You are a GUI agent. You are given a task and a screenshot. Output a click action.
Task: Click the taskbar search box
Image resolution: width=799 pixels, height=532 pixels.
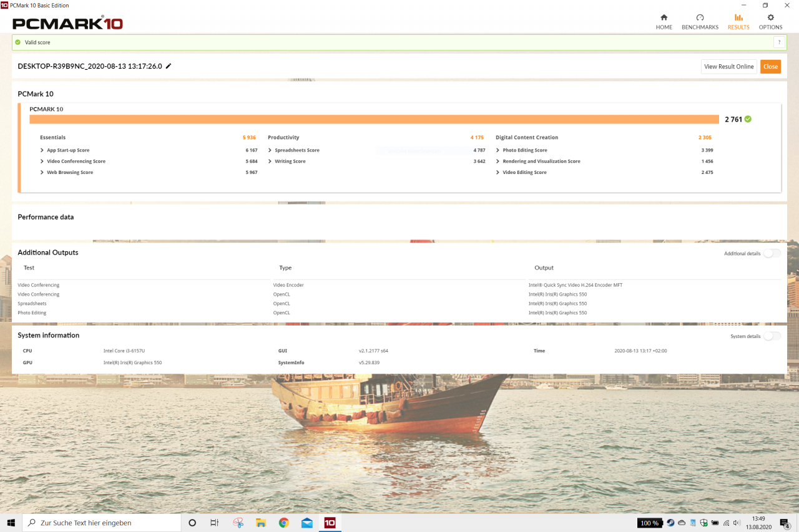(102, 523)
